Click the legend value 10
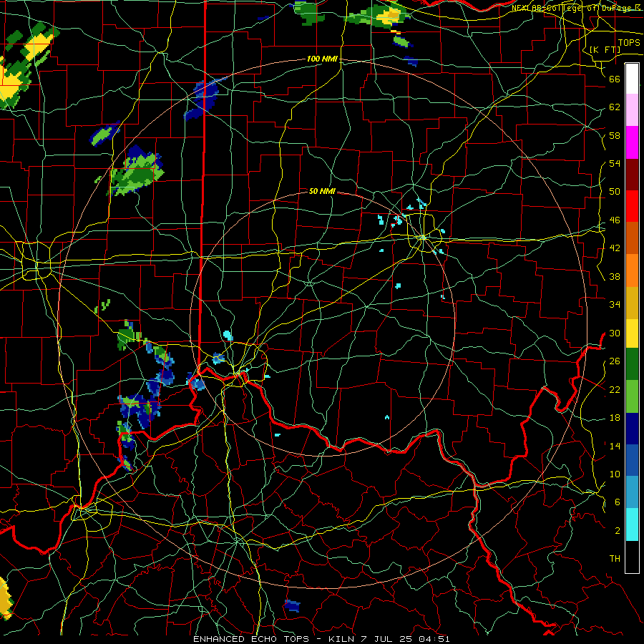 (615, 474)
